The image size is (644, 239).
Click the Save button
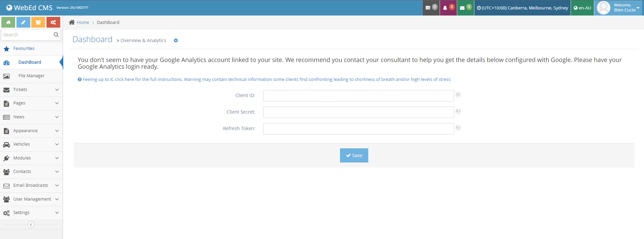(354, 155)
